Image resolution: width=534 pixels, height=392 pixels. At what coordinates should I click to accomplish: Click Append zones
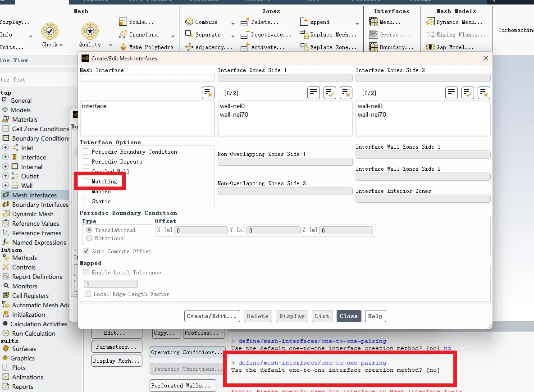click(315, 22)
